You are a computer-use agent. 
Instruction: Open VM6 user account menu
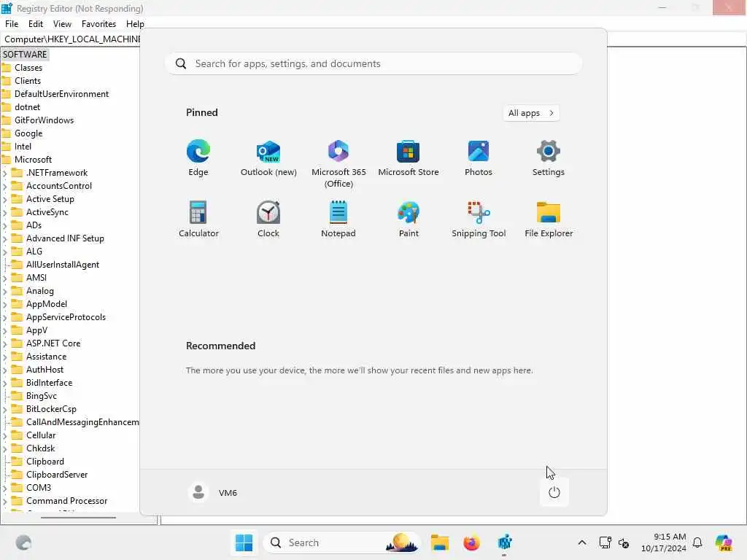coord(213,492)
